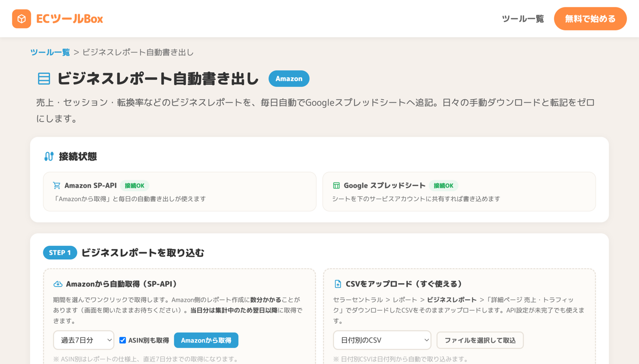This screenshot has height=364, width=639.
Task: Click the STEP 1 badge
Action: (x=60, y=253)
